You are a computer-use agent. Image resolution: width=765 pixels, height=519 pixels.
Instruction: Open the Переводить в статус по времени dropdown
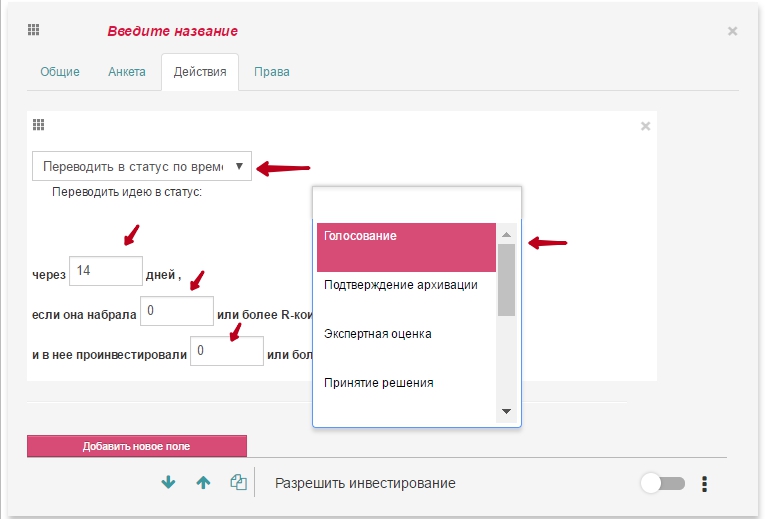click(142, 166)
